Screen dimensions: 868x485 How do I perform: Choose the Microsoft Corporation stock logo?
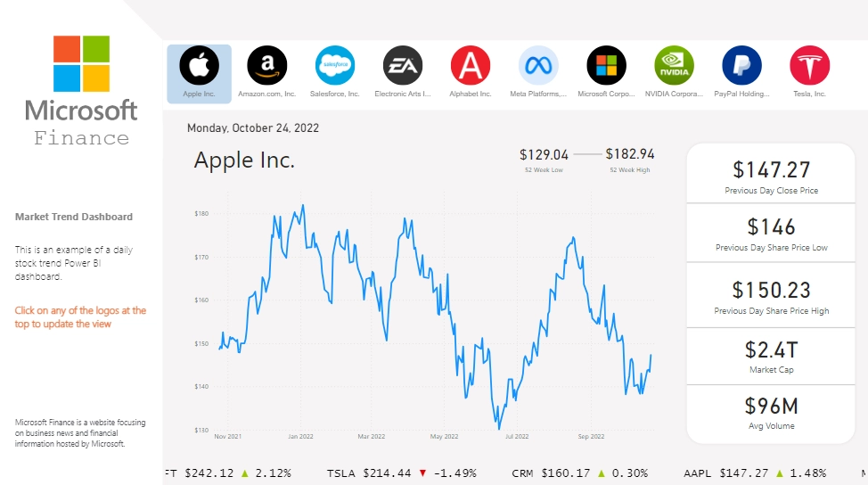(x=606, y=65)
